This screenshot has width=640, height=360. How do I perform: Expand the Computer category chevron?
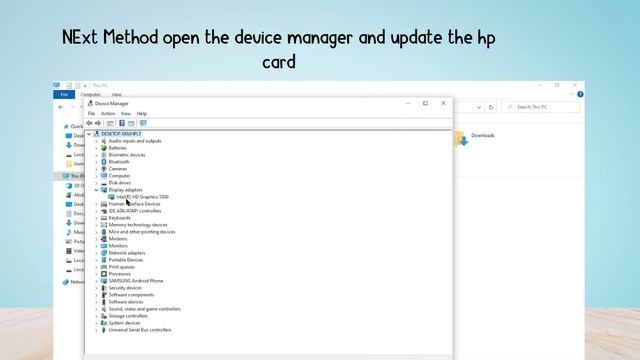coord(97,176)
